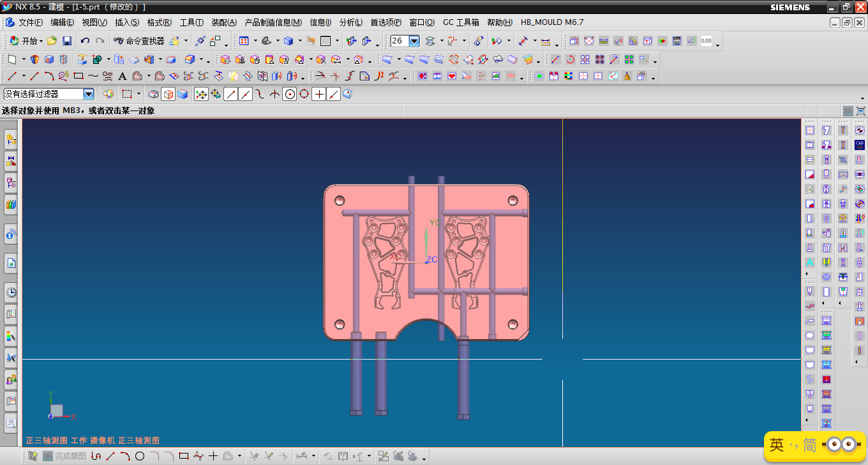Click the English/Chinese input method indicator 英
The image size is (868, 465).
pyautogui.click(x=777, y=445)
